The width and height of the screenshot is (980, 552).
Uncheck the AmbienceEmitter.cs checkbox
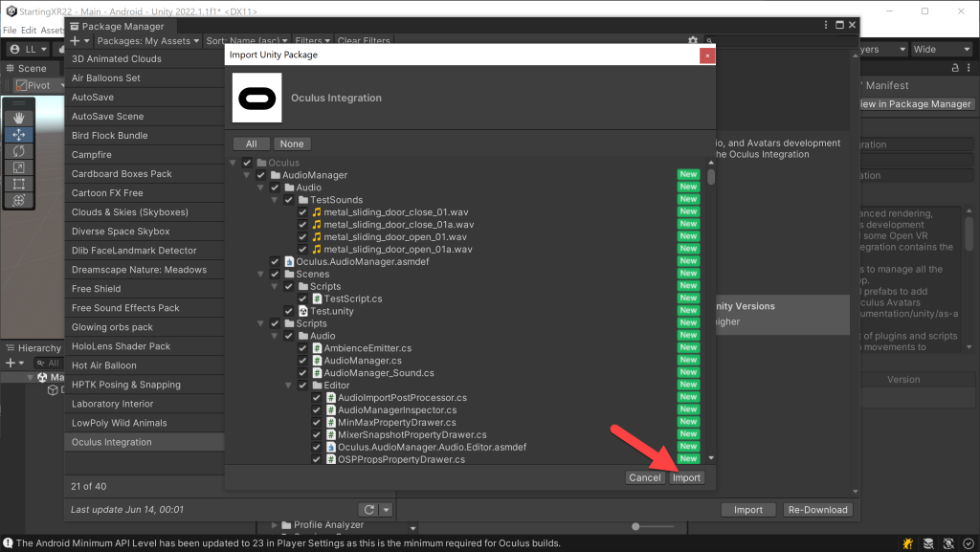click(302, 348)
